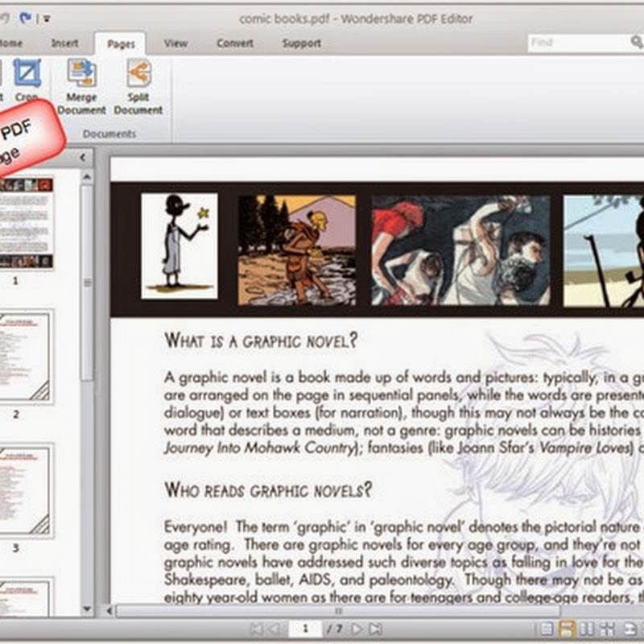Image resolution: width=644 pixels, height=644 pixels.
Task: Select the continuous page view icon
Action: tap(567, 629)
